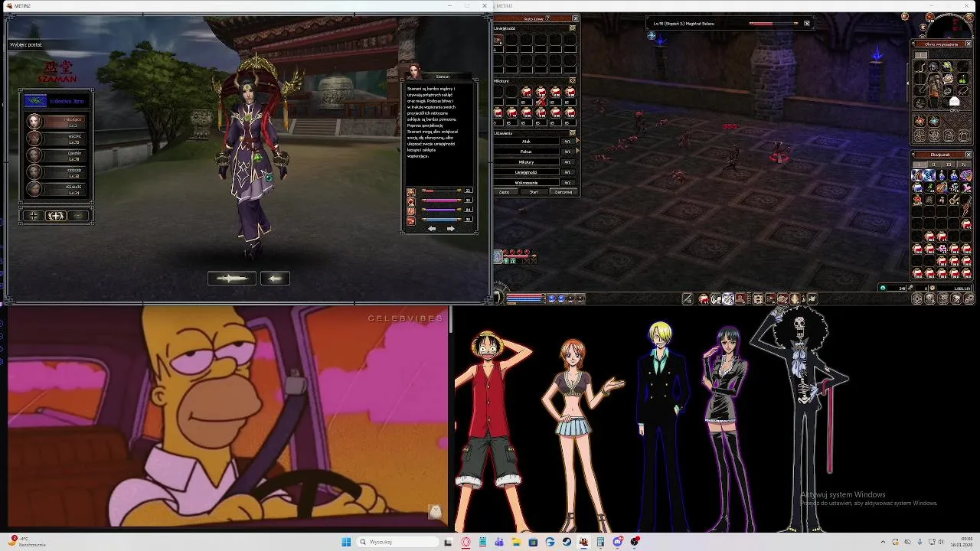980x551 pixels.
Task: Open File Explorer from the taskbar
Action: [516, 542]
